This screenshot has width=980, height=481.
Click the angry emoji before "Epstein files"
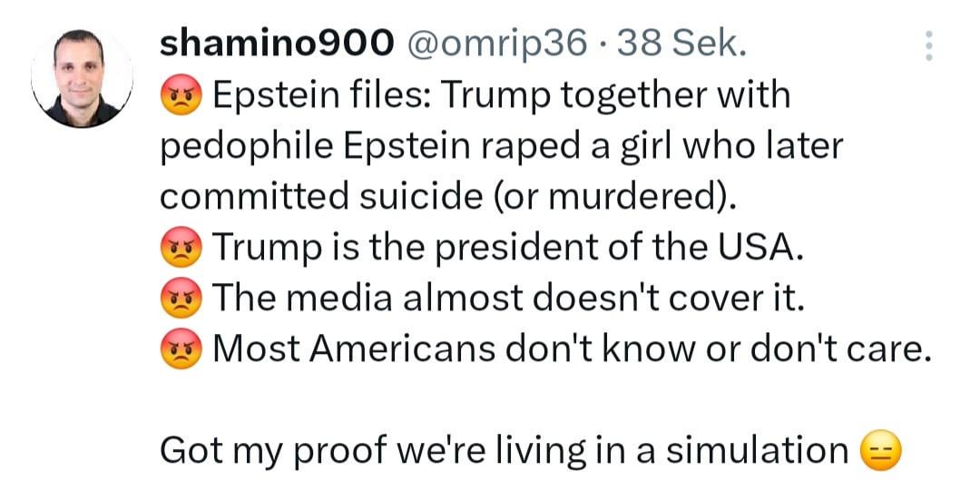click(x=181, y=95)
